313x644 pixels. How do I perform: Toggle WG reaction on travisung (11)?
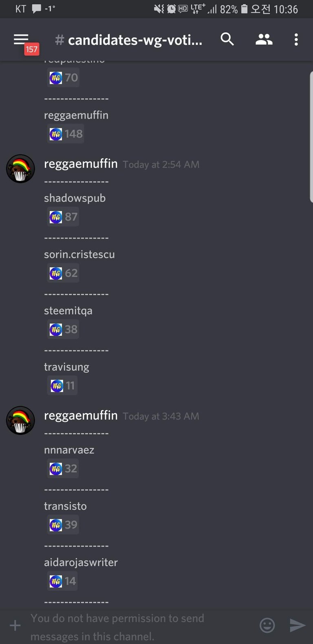point(62,385)
